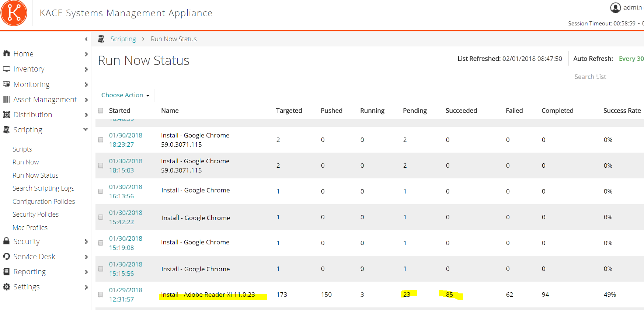
Task: Click 'Install - Adobe Reader XI 11.0.23' name
Action: pyautogui.click(x=208, y=295)
